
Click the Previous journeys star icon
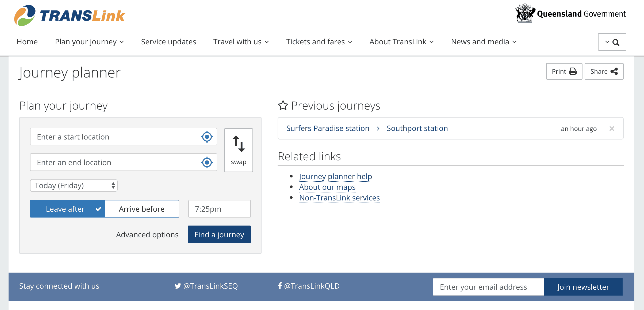click(283, 106)
